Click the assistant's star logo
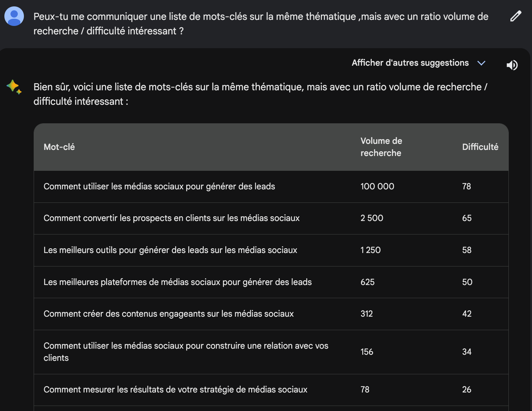This screenshot has width=532, height=411. pos(14,87)
